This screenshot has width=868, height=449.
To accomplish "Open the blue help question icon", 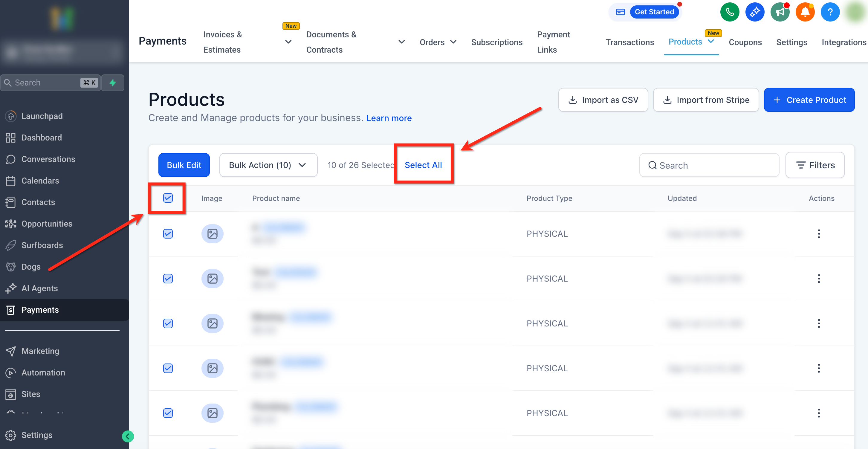I will (830, 12).
